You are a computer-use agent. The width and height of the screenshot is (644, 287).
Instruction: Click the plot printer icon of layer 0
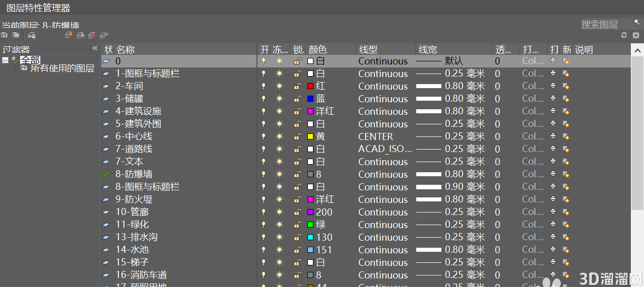point(553,61)
